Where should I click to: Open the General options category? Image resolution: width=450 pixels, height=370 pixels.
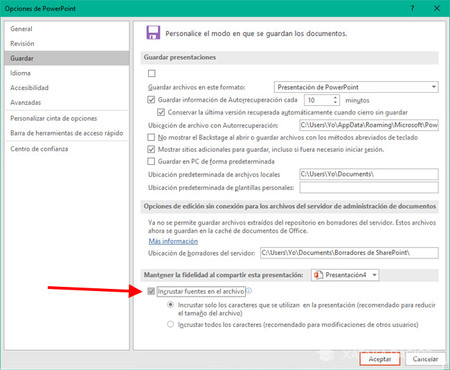coord(67,29)
